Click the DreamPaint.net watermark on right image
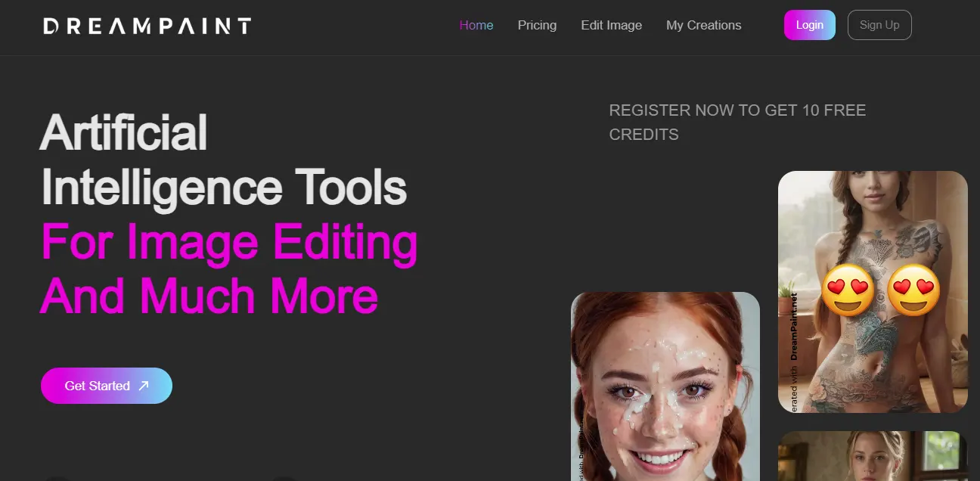 point(794,333)
